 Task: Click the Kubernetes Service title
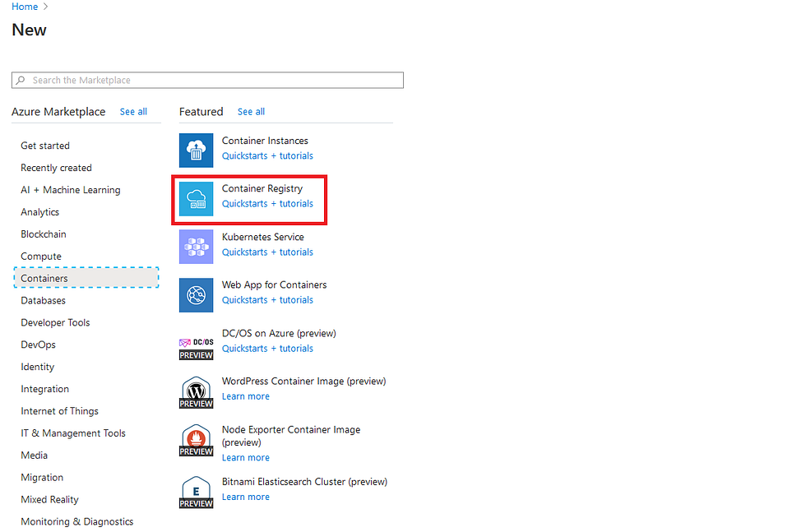(262, 237)
